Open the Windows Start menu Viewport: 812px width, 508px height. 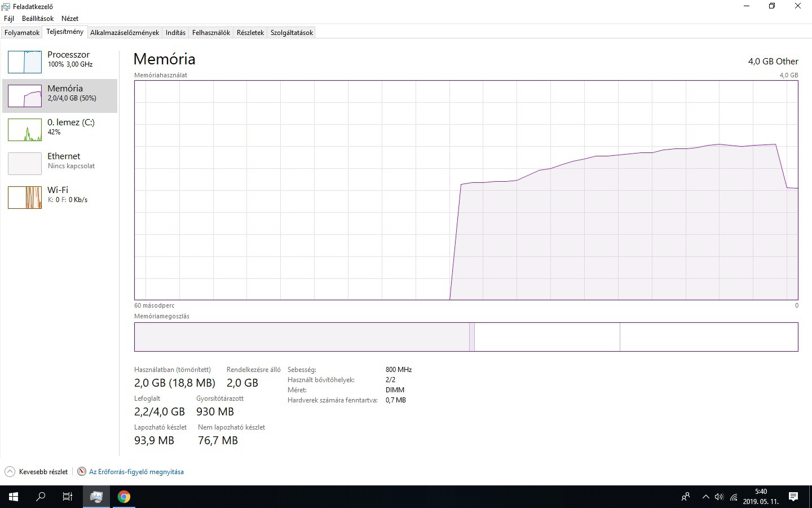(14, 497)
